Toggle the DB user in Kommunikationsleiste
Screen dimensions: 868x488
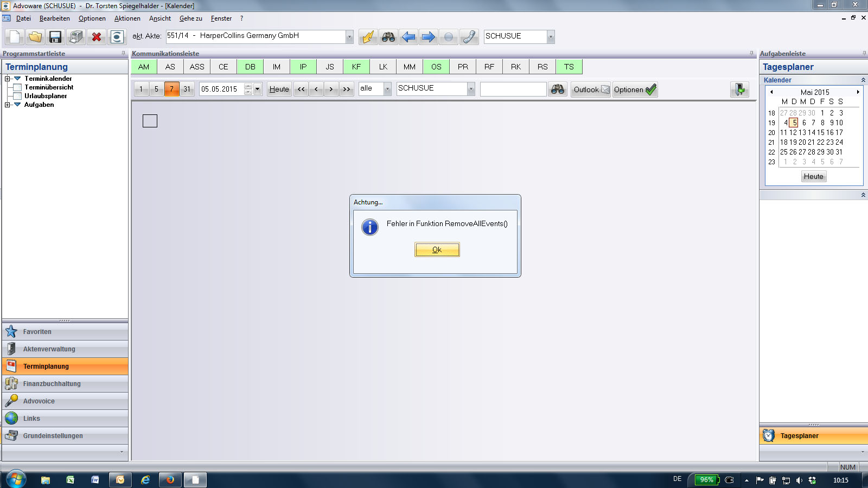(x=250, y=67)
